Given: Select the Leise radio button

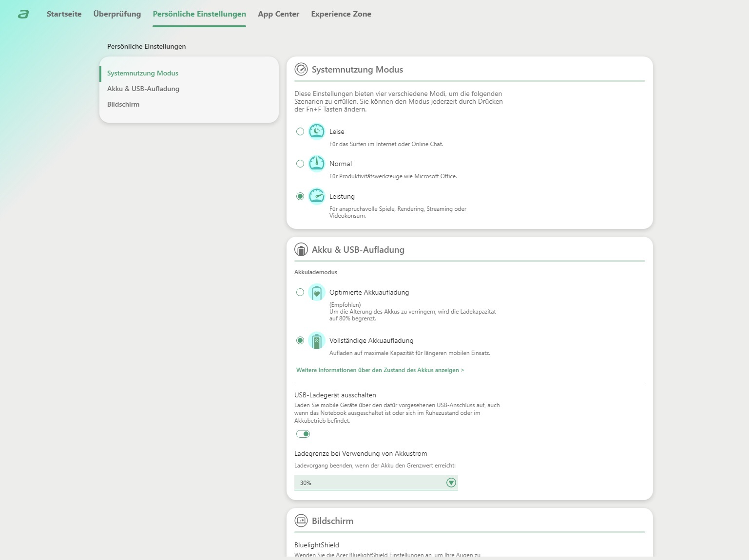Looking at the screenshot, I should coord(300,131).
